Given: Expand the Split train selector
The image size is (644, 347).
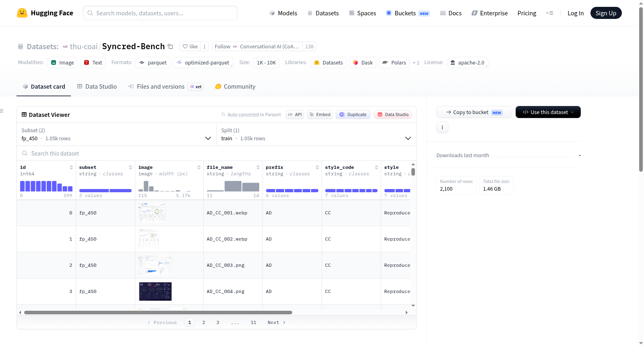Looking at the screenshot, I should [x=316, y=134].
